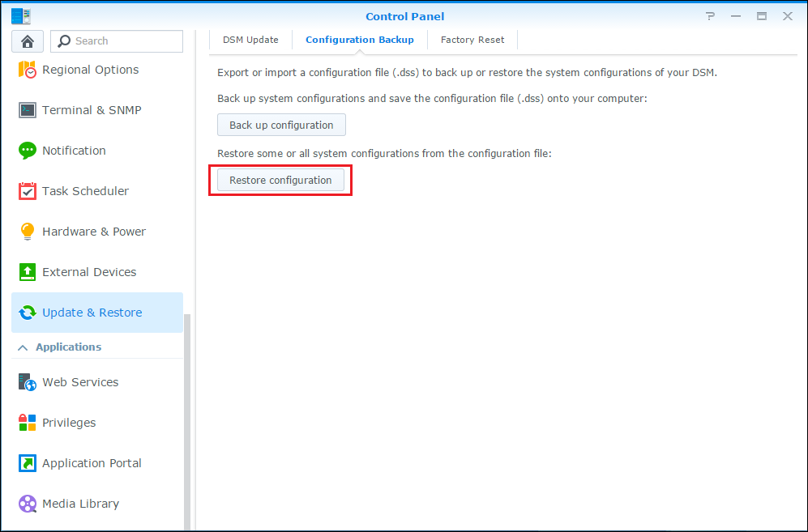Click the Restore configuration button
The image size is (808, 532).
[280, 181]
